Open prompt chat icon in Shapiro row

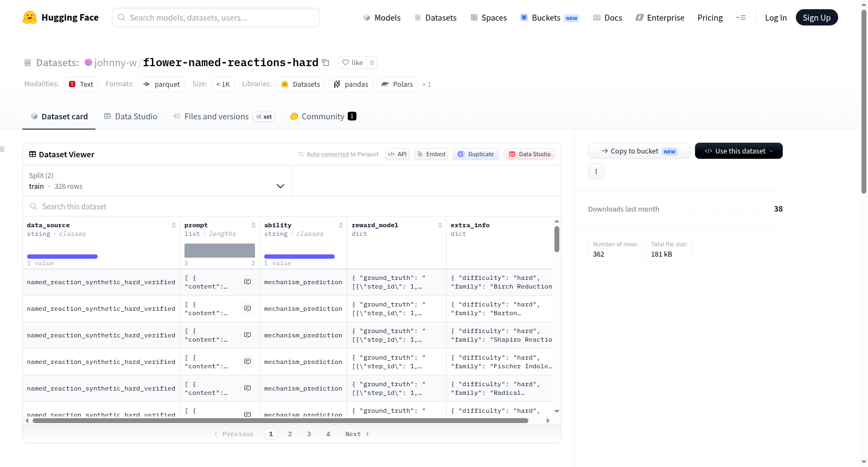[247, 335]
